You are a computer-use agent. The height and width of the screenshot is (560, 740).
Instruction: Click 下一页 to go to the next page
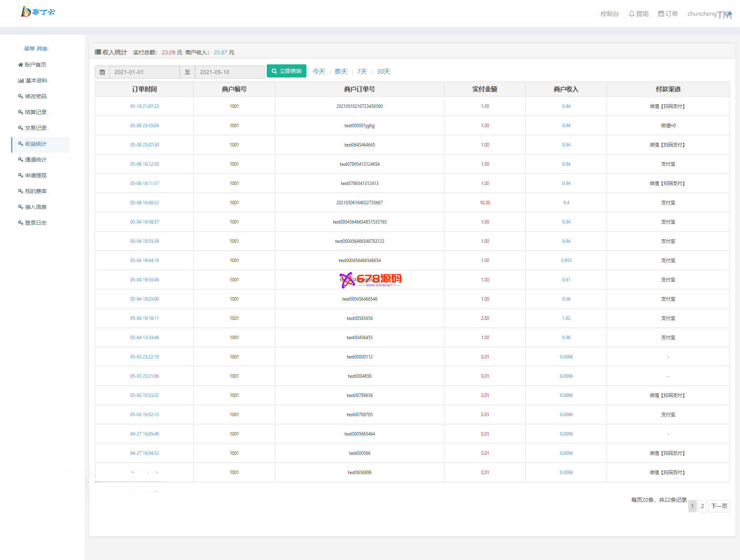[719, 506]
